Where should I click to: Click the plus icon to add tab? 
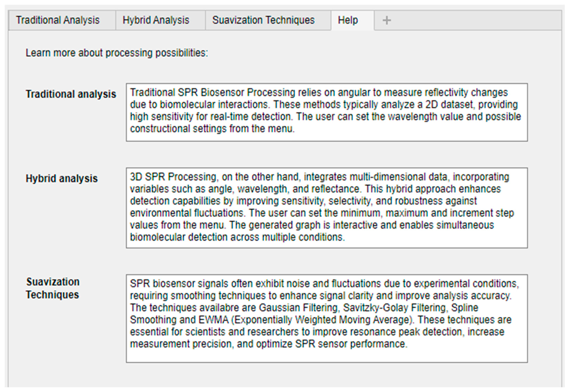tap(386, 20)
